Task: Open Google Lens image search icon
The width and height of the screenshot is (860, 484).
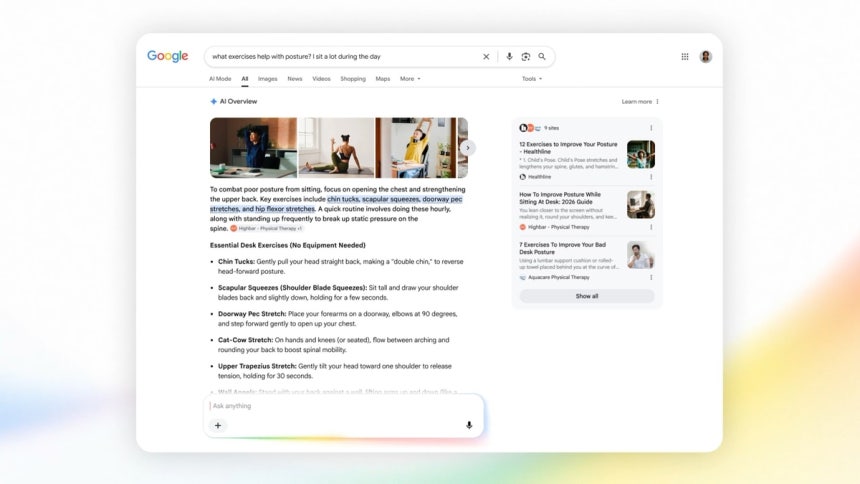Action: (525, 57)
